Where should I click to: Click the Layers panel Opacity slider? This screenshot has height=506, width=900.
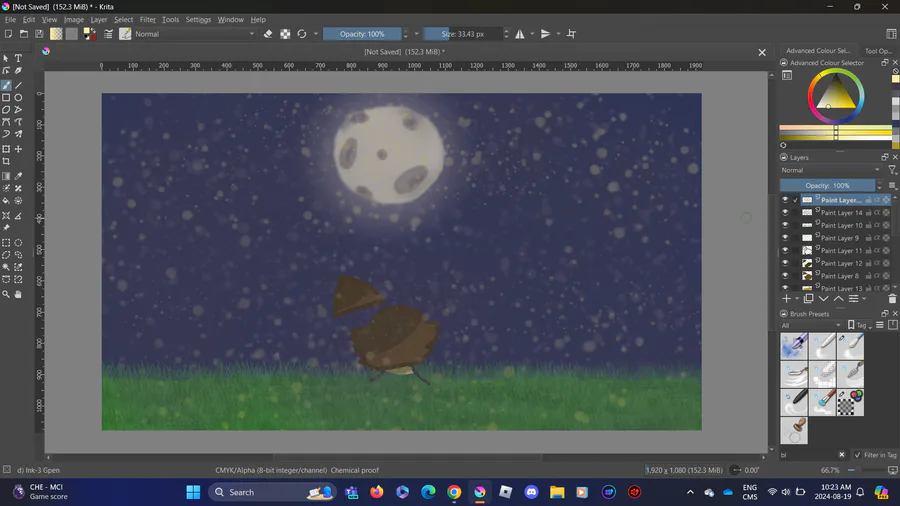(x=827, y=185)
